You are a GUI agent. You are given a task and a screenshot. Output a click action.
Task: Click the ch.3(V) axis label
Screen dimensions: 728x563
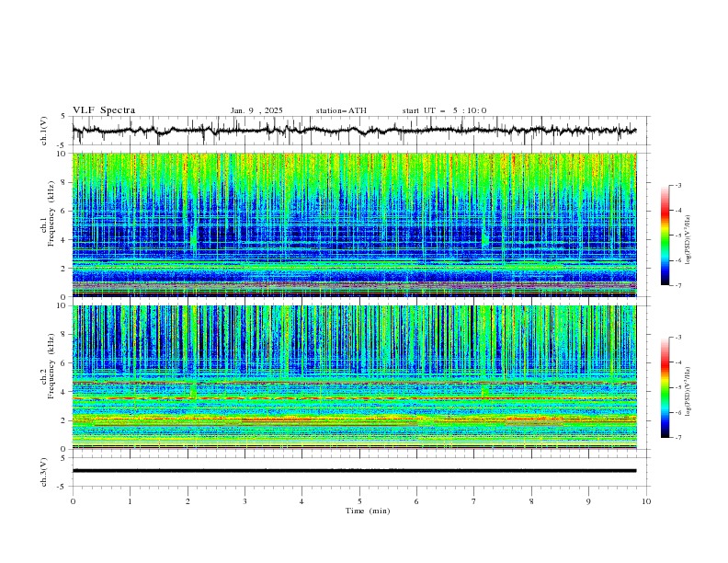coord(44,472)
